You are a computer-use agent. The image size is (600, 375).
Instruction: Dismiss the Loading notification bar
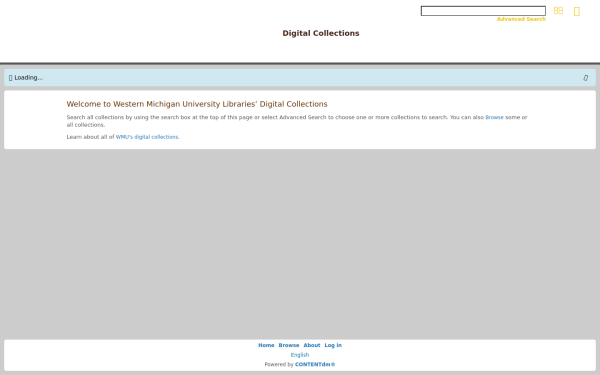[x=585, y=78]
